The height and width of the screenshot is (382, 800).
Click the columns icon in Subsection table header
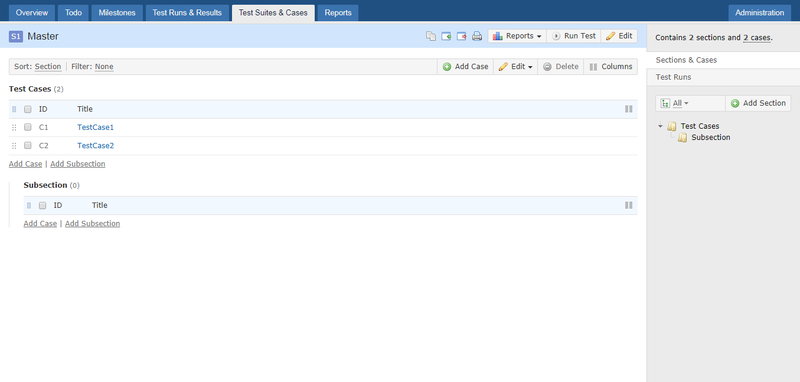tap(629, 206)
